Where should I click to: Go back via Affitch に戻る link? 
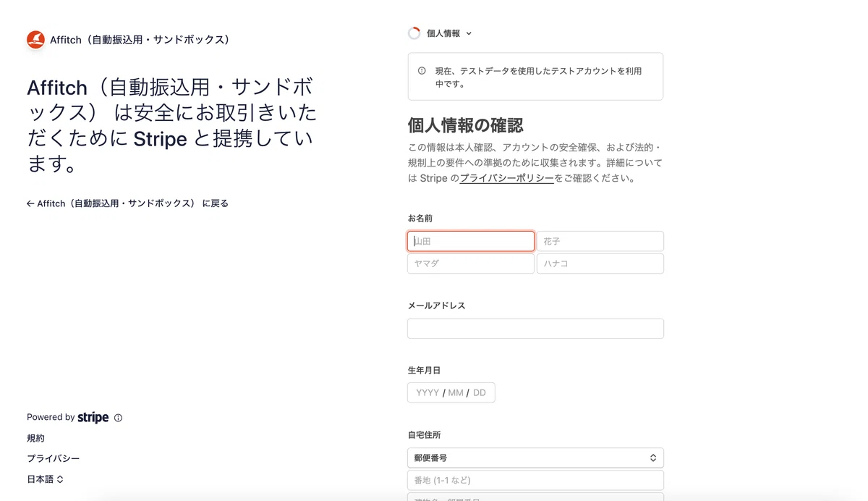127,203
